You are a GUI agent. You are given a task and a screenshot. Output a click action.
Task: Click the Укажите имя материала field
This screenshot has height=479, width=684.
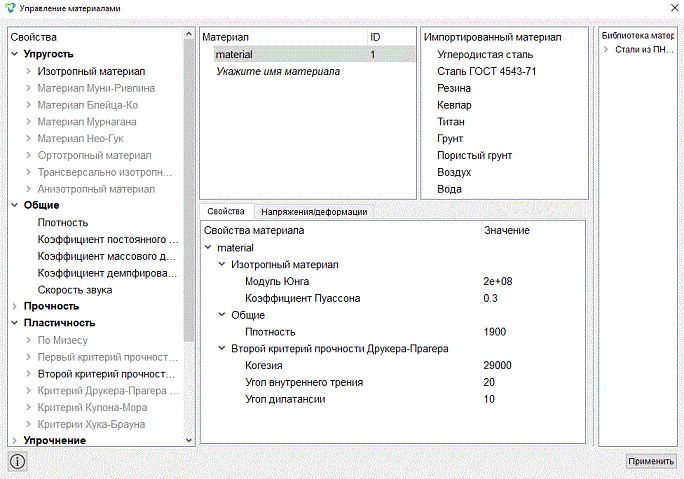(278, 72)
